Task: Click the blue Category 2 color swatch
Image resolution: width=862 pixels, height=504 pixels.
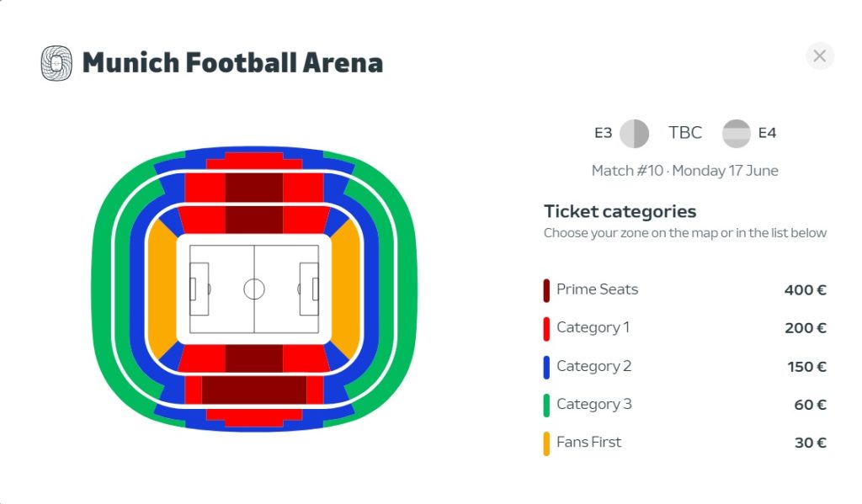Action: [x=547, y=367]
